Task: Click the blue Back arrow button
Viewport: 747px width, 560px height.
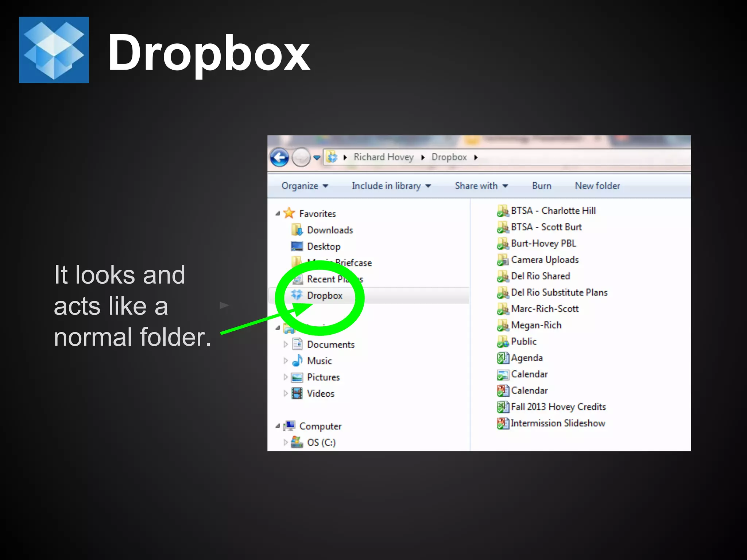Action: (279, 157)
